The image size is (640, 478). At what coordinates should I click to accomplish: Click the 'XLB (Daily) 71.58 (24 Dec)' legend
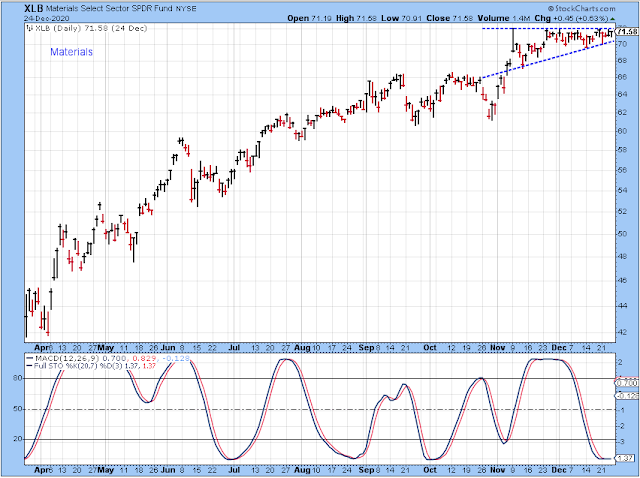pyautogui.click(x=91, y=28)
